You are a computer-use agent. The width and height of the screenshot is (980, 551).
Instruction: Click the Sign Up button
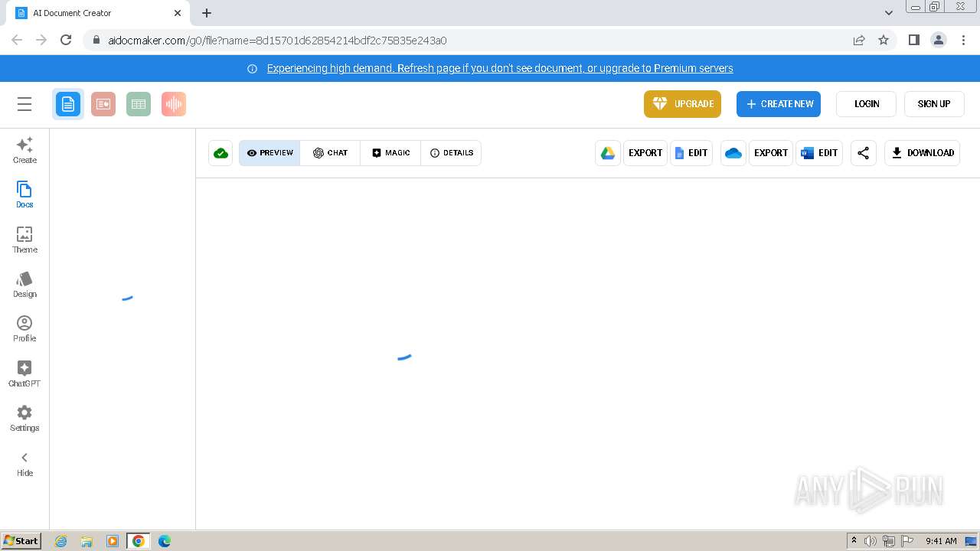(934, 104)
